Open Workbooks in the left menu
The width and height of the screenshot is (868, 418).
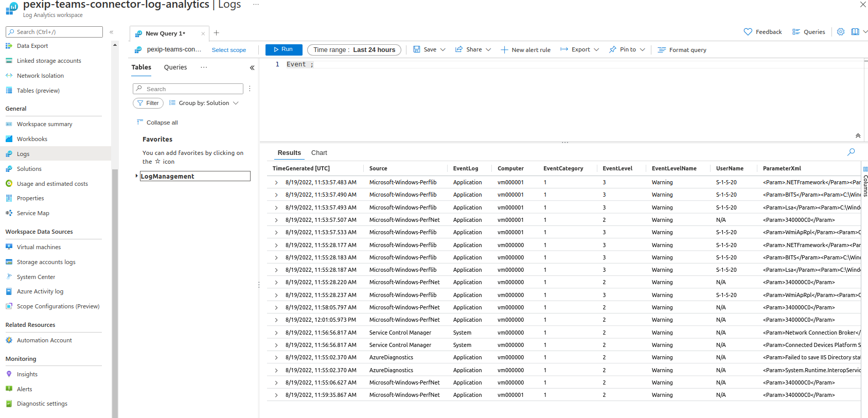pos(32,139)
